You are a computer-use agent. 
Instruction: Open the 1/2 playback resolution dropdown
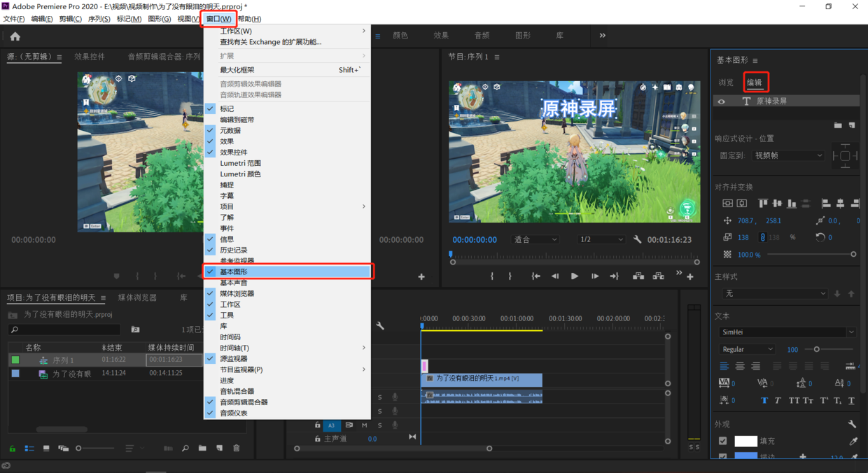[601, 239]
